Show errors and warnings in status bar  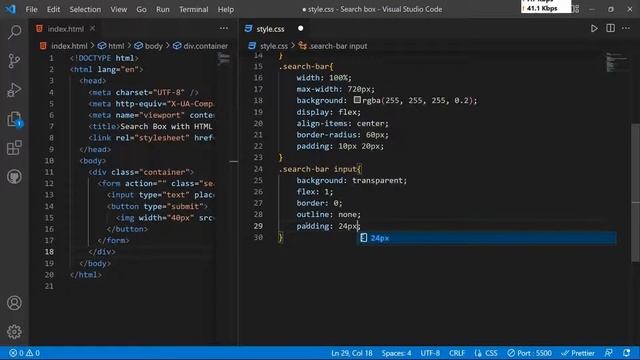click(24, 353)
